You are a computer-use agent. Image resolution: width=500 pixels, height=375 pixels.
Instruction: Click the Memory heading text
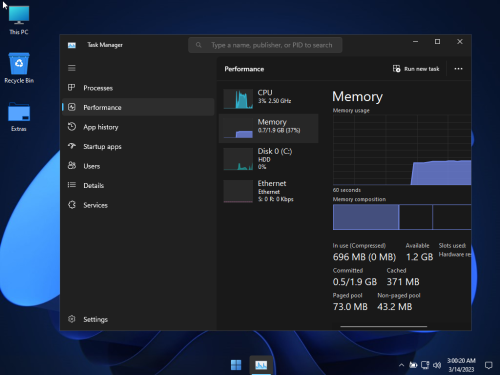click(357, 97)
